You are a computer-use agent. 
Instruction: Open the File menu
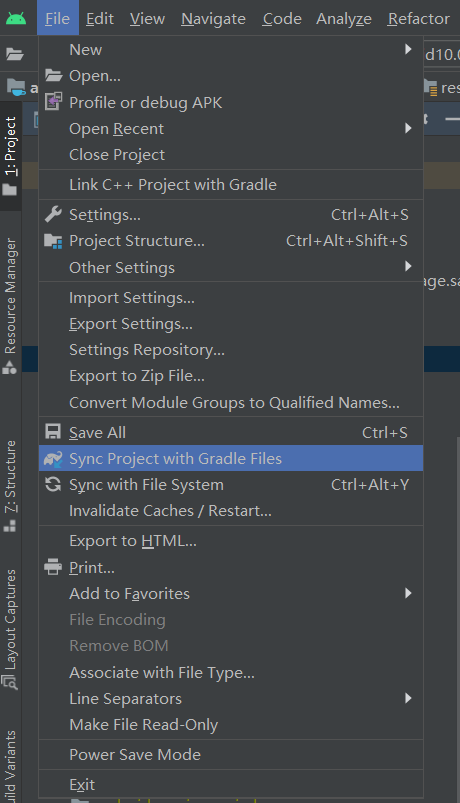pos(57,18)
